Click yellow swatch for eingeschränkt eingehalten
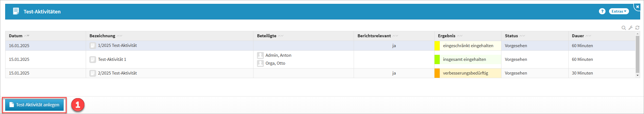 [x=437, y=46]
